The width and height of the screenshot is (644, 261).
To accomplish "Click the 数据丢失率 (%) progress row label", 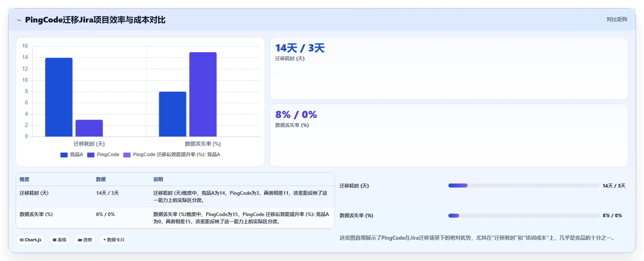I will point(356,216).
